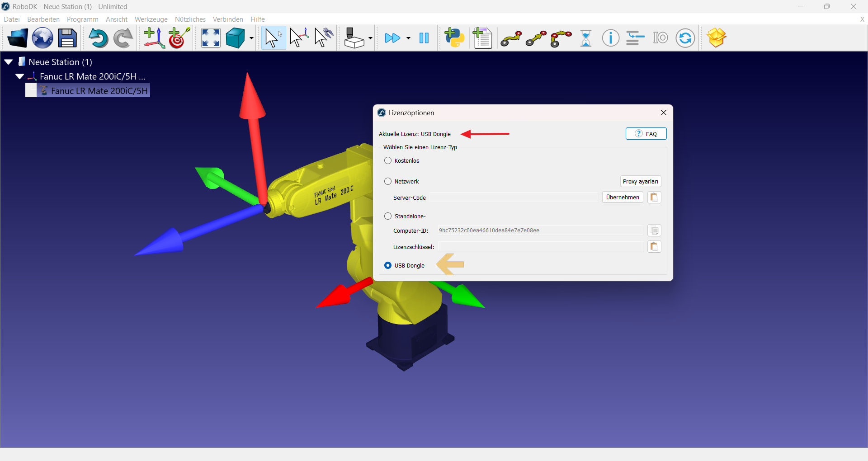Open the Verbinden menu
The height and width of the screenshot is (461, 868).
click(x=228, y=19)
